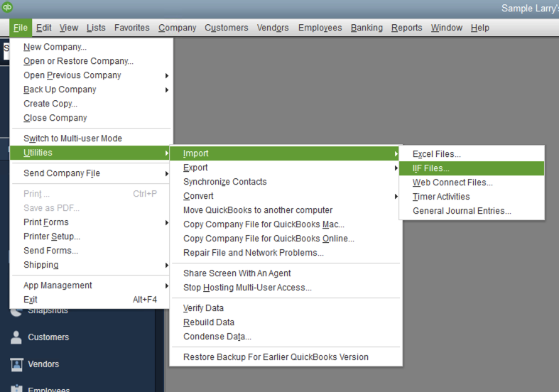This screenshot has width=559, height=392.
Task: Choose Copy Company File for QuickBooks Mac
Action: point(286,224)
